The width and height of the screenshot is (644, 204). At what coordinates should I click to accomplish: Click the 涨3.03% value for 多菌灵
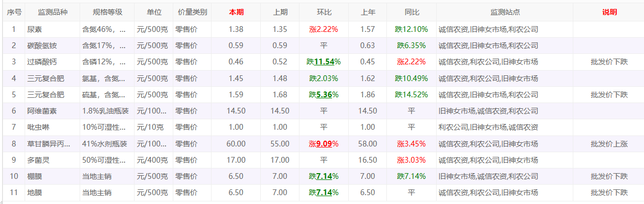tap(412, 160)
